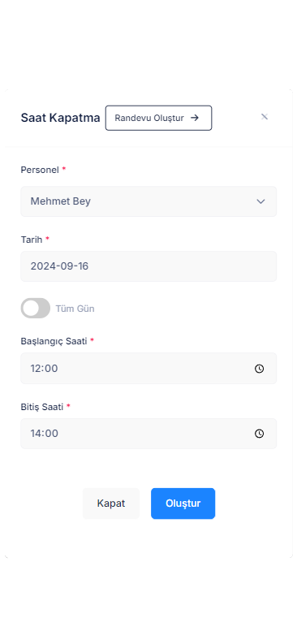The image size is (297, 644).
Task: Focus the Başlangıç Saati field showing 12:00
Action: tap(148, 369)
